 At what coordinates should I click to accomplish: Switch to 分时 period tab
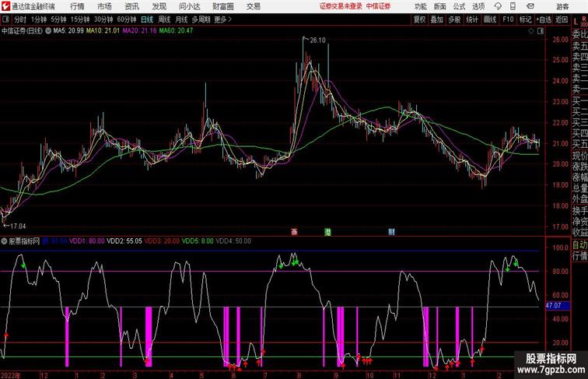pyautogui.click(x=20, y=19)
